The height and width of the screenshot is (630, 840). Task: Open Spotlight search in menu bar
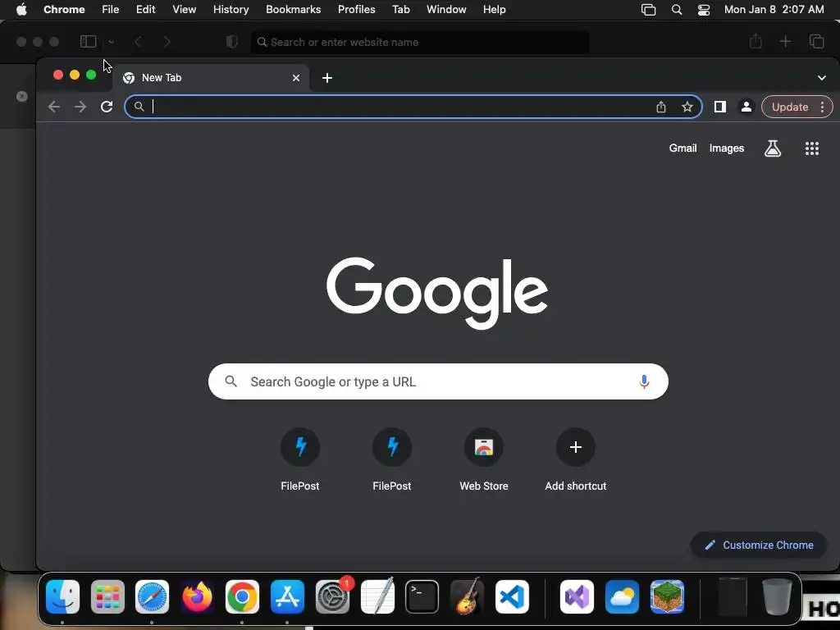(677, 10)
